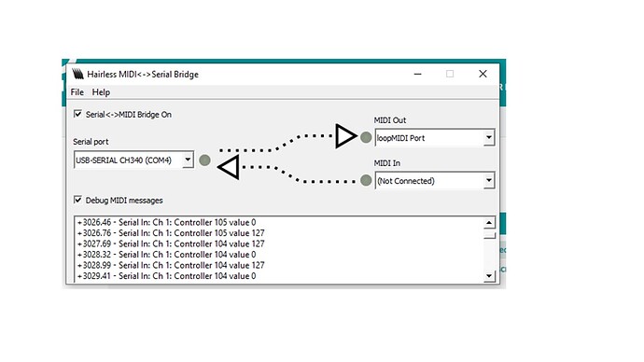Viewport: 644px width, 362px height.
Task: Expand the MIDI In dropdown arrow
Action: 489,180
